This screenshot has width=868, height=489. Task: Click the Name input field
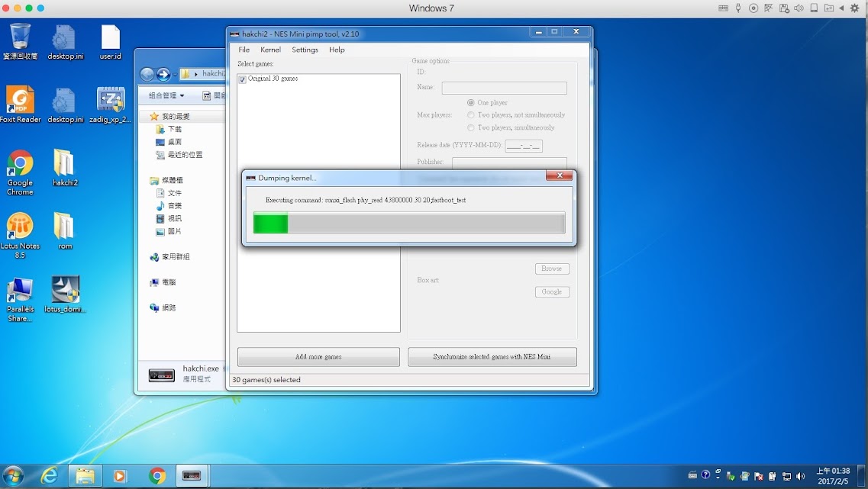505,88
